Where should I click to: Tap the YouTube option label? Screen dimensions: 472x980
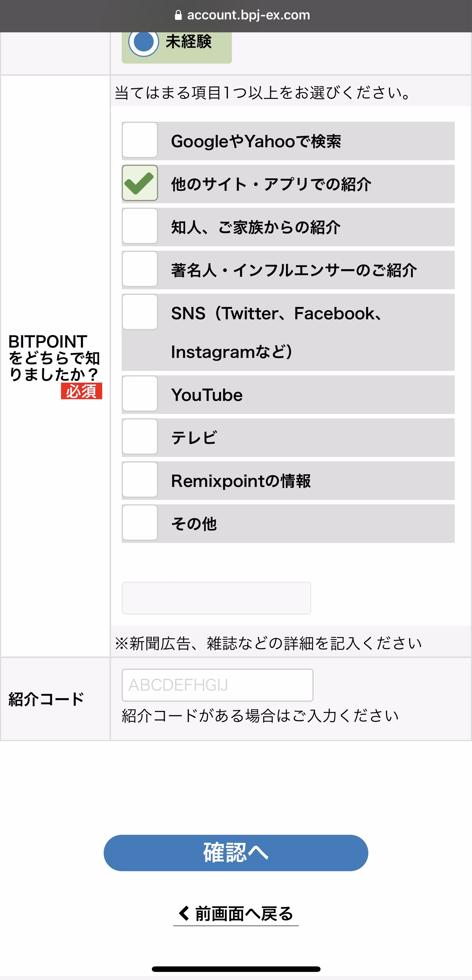207,395
